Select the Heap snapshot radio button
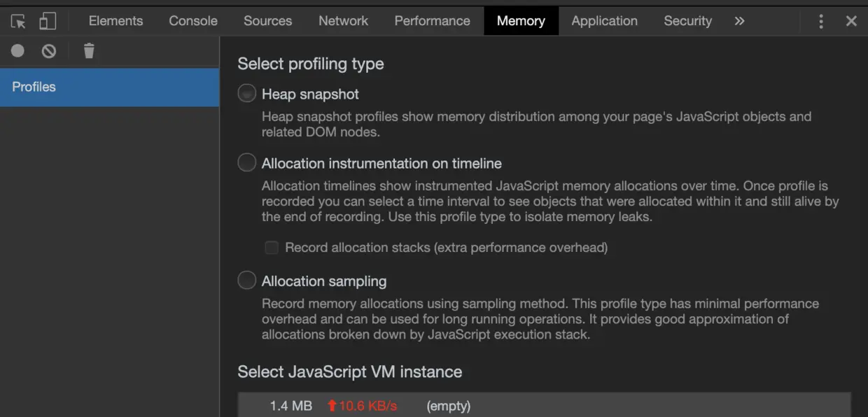This screenshot has width=868, height=417. point(247,93)
